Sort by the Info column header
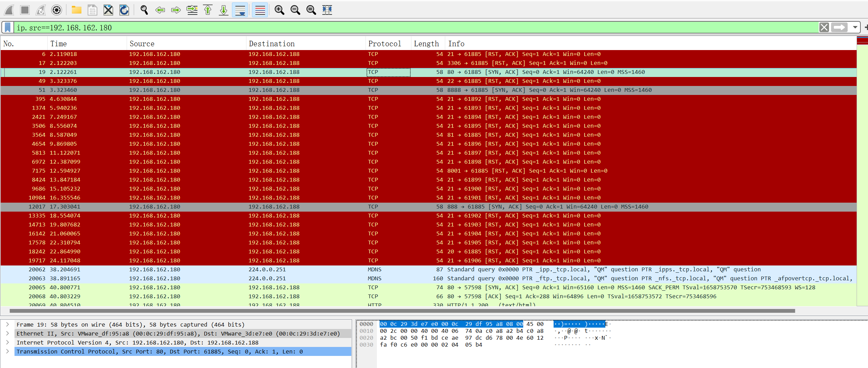The width and height of the screenshot is (868, 368). point(651,44)
